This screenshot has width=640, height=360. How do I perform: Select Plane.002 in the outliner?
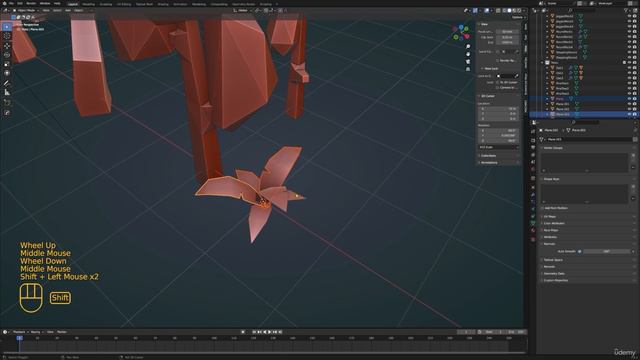(563, 109)
